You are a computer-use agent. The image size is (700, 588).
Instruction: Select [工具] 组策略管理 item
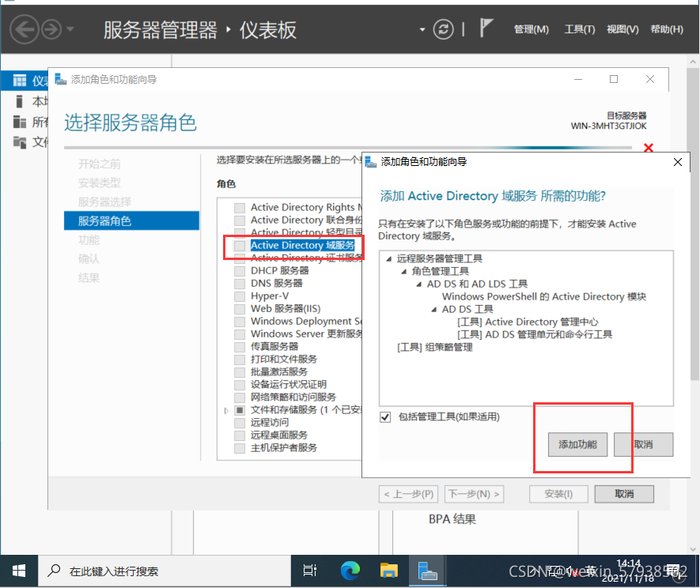pos(434,347)
